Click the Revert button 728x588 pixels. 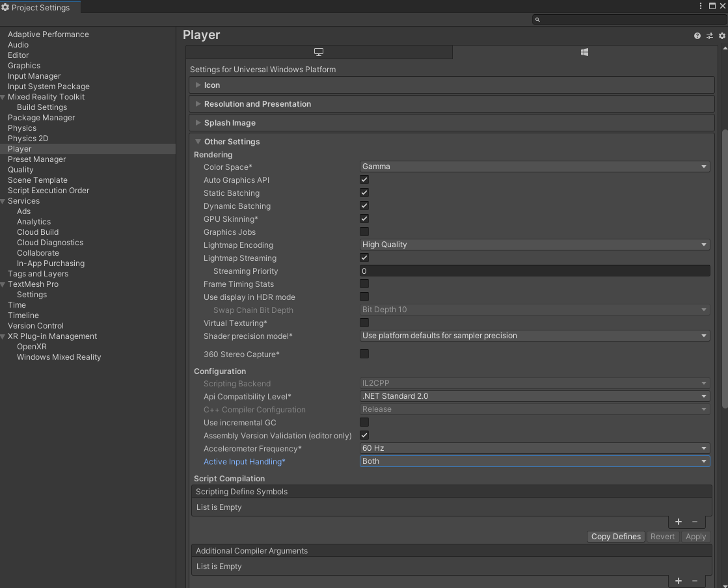662,537
